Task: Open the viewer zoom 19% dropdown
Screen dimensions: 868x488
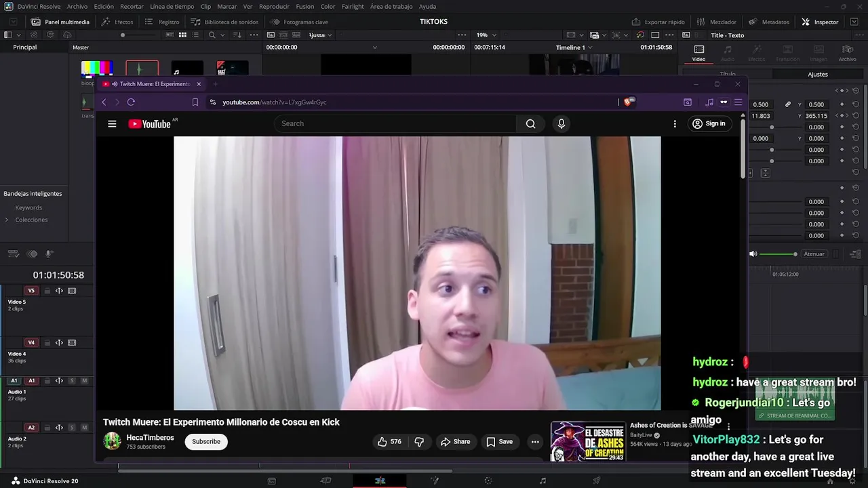Action: pyautogui.click(x=486, y=35)
